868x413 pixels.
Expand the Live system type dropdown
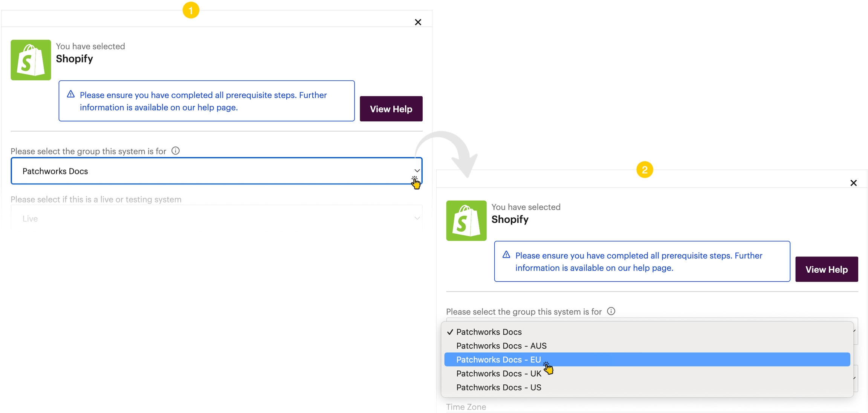[x=216, y=219]
